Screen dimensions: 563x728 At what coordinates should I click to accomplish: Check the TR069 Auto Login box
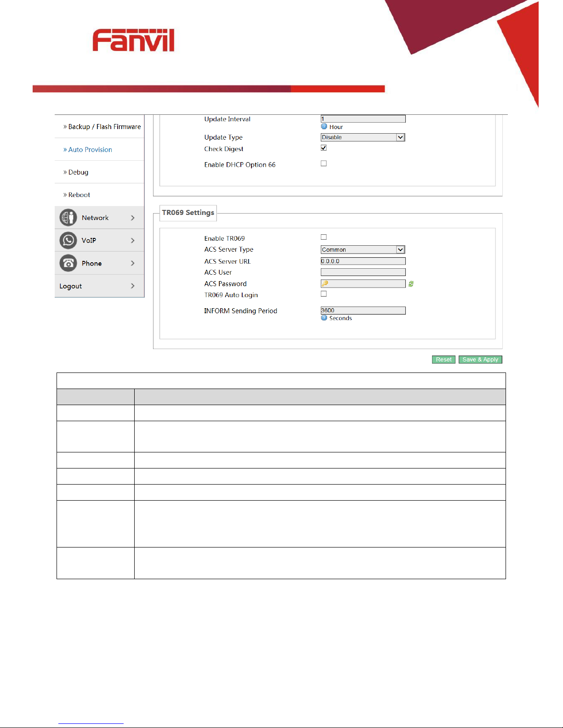point(324,294)
